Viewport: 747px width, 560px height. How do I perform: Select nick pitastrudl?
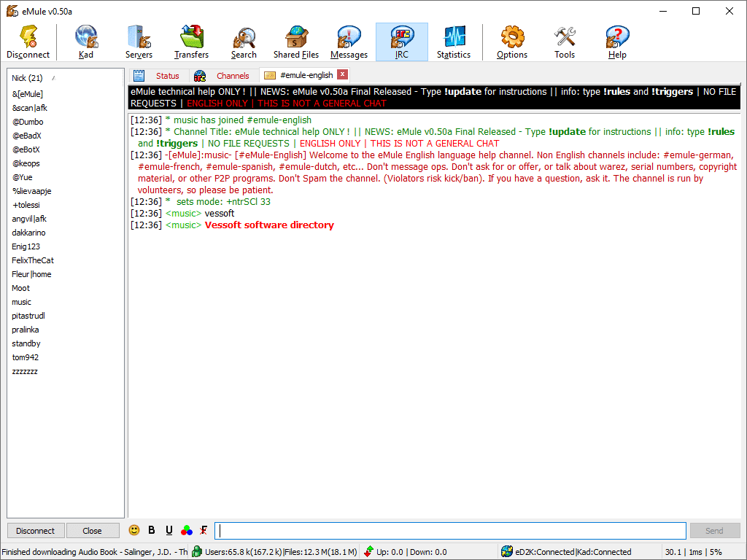click(28, 315)
